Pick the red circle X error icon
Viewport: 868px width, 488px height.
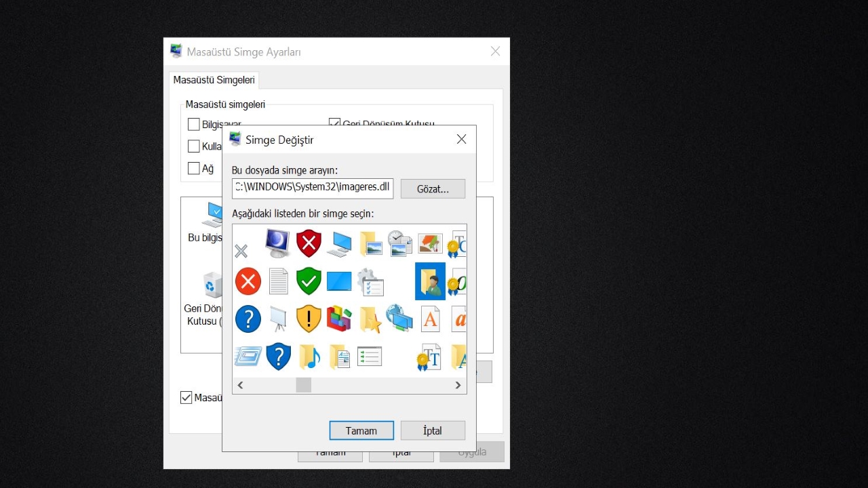coord(248,281)
